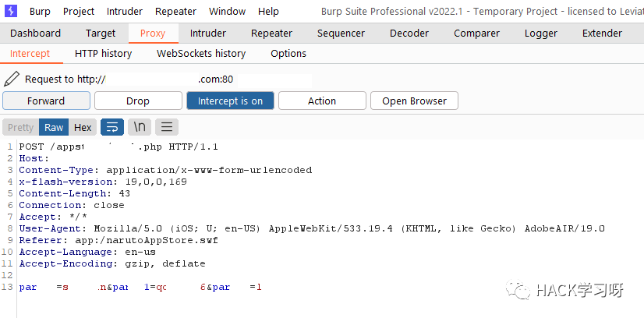Viewport: 644px width, 318px height.
Task: Open the Window menu
Action: (227, 12)
